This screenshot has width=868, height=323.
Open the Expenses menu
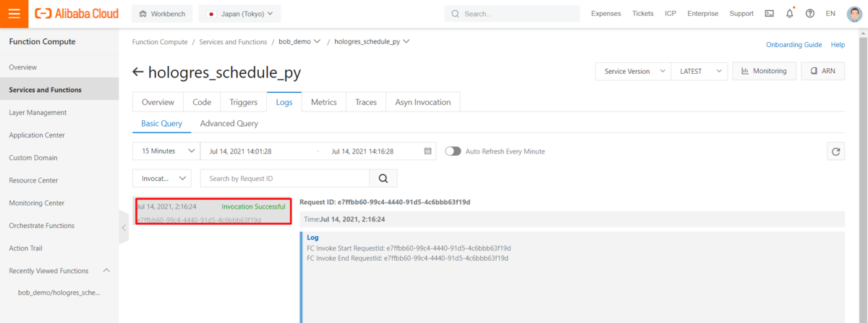tap(606, 13)
